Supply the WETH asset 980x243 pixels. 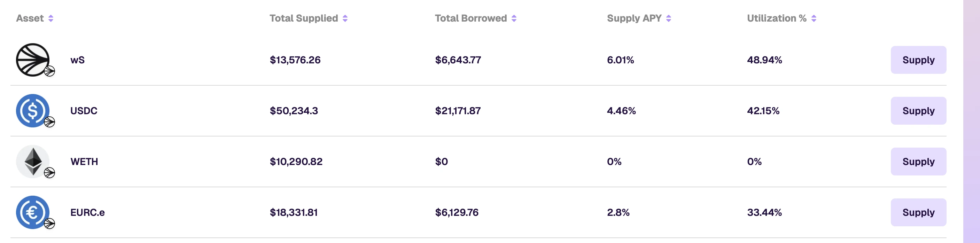(918, 162)
